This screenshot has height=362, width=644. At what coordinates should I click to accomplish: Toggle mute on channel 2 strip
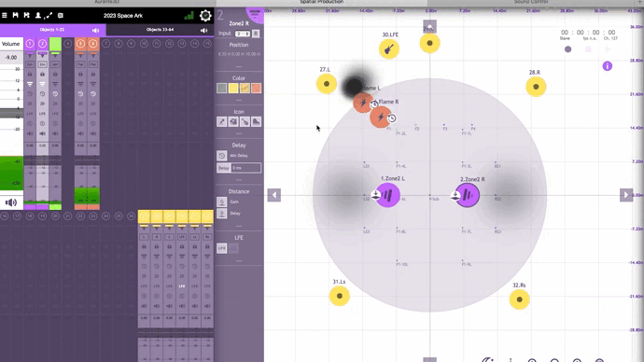coord(42,133)
